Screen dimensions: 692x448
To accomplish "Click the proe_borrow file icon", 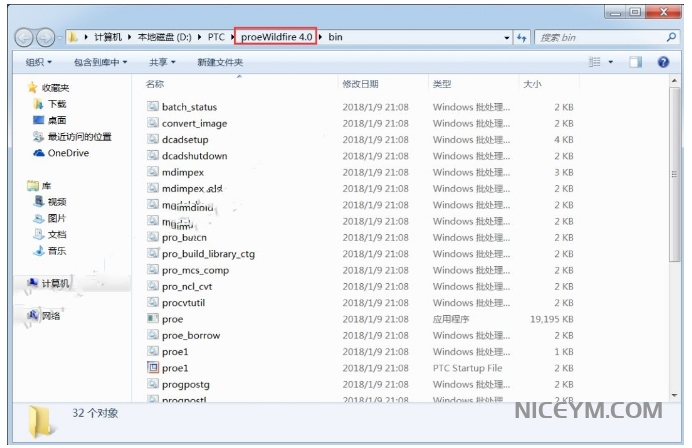I will (153, 335).
